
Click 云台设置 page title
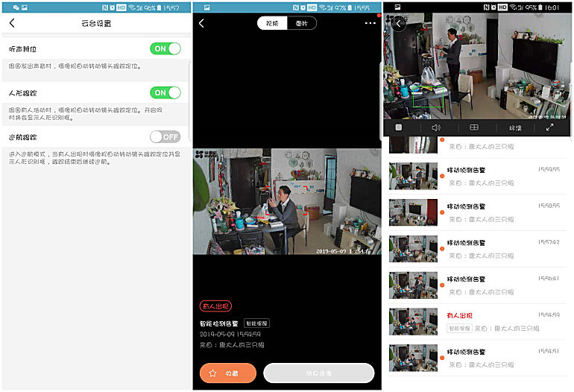[96, 23]
